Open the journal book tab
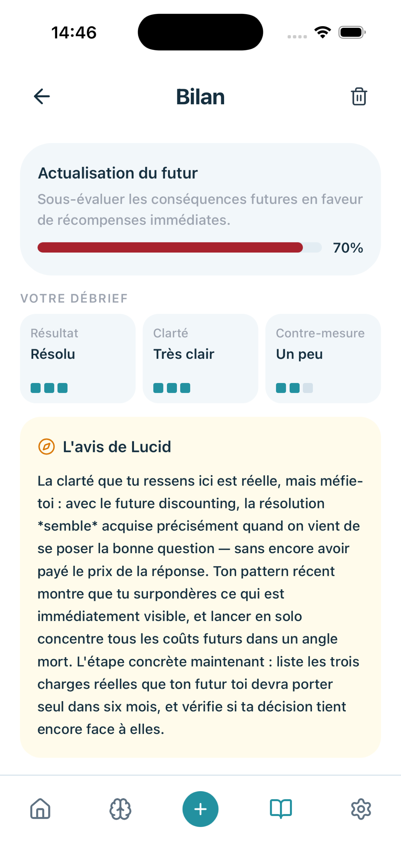401x868 pixels. [x=281, y=809]
